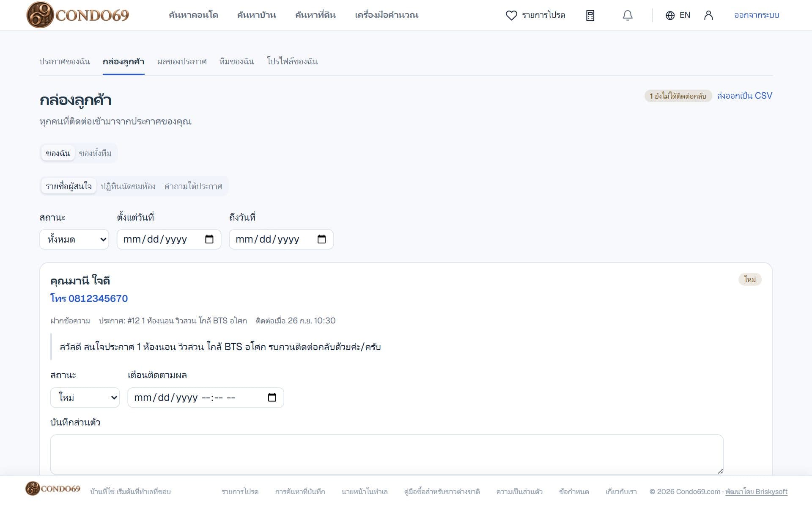The width and height of the screenshot is (812, 508).
Task: Click the Condo69 logo in the header
Action: point(78,15)
